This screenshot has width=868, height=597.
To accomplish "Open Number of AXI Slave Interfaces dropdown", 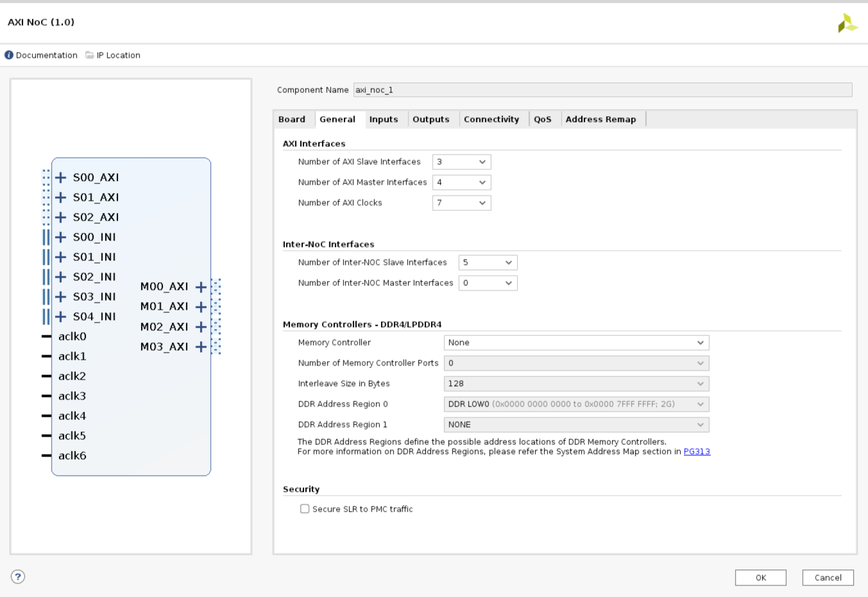I will [x=461, y=162].
